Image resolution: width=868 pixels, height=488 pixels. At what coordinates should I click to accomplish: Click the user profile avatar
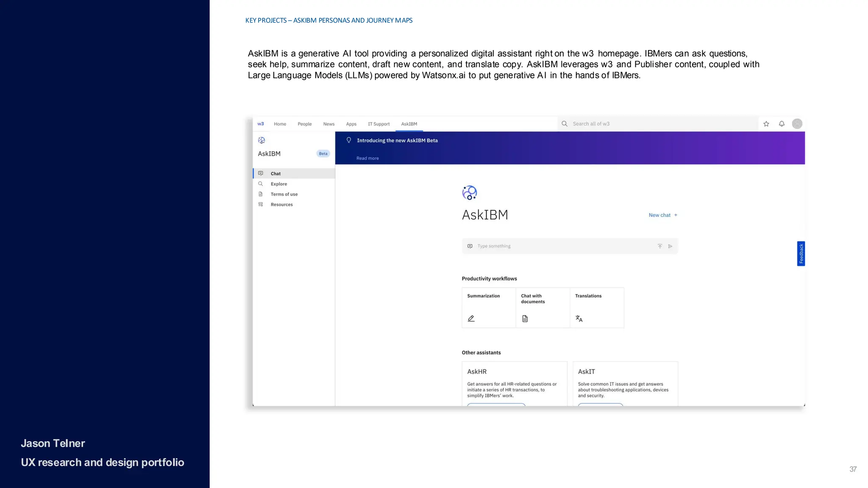(797, 124)
